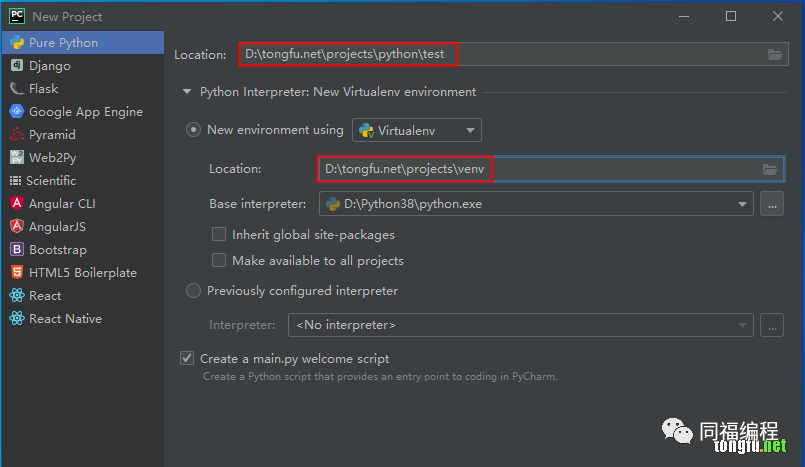Click virtualenv Location path field
The image size is (805, 467).
pos(551,169)
